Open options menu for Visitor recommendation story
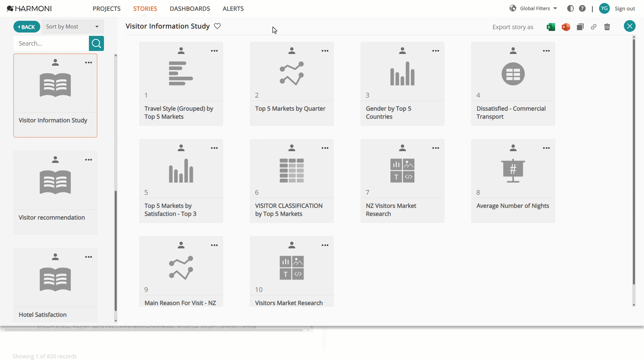This screenshot has width=644, height=362. click(89, 160)
